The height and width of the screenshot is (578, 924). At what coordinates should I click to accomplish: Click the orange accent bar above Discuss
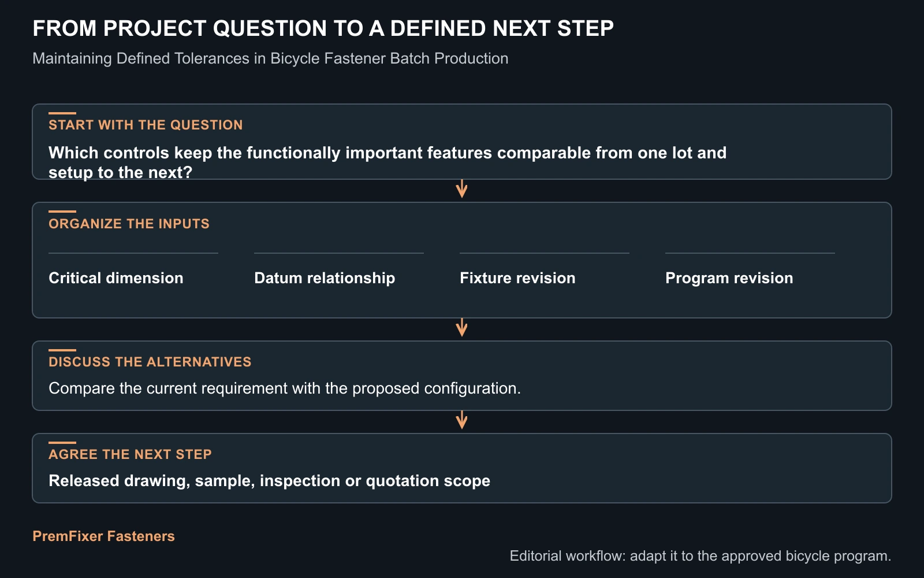(x=62, y=350)
